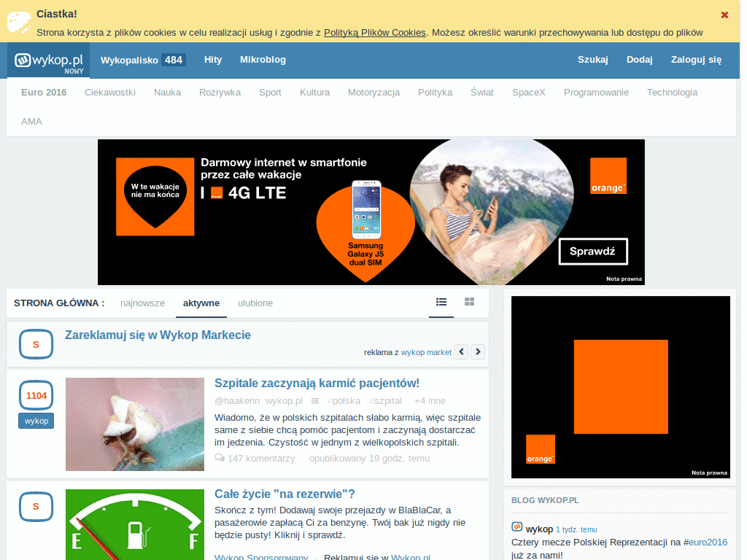Viewport: 747px width, 560px height.
Task: Select list view layout icon
Action: coord(441,302)
